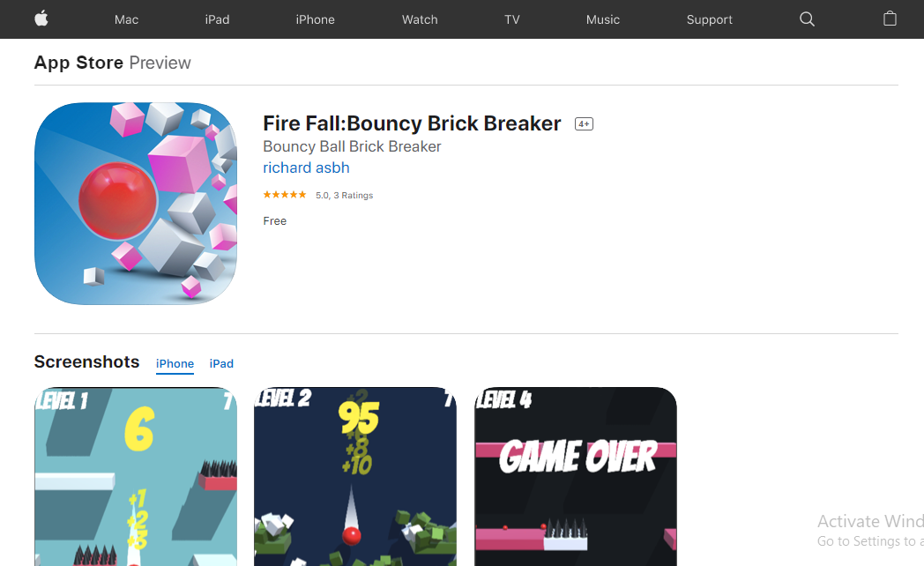Click the Apple logo icon
This screenshot has width=924, height=566.
tap(41, 19)
